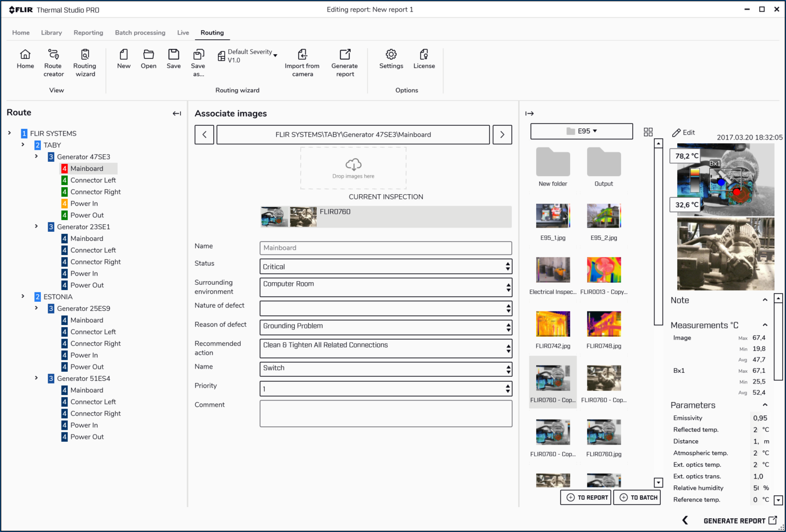Select Power In under Generator 47SE3
Viewport: 786px width, 532px height.
84,204
